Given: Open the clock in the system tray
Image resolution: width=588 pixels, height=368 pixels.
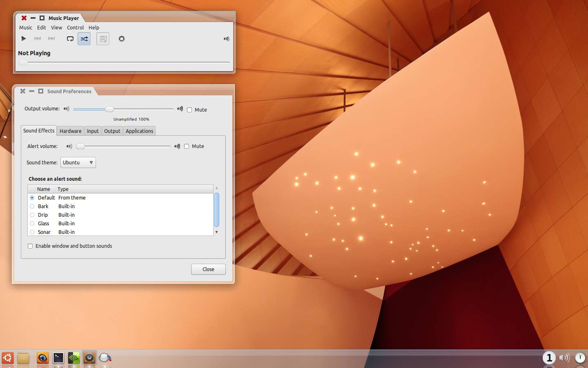Looking at the screenshot, I should pyautogui.click(x=580, y=358).
